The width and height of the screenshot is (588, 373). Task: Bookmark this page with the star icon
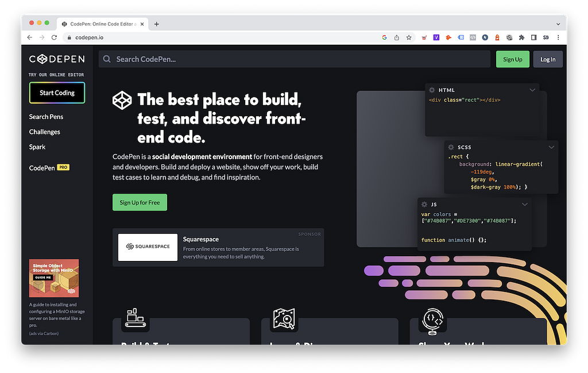pyautogui.click(x=409, y=37)
